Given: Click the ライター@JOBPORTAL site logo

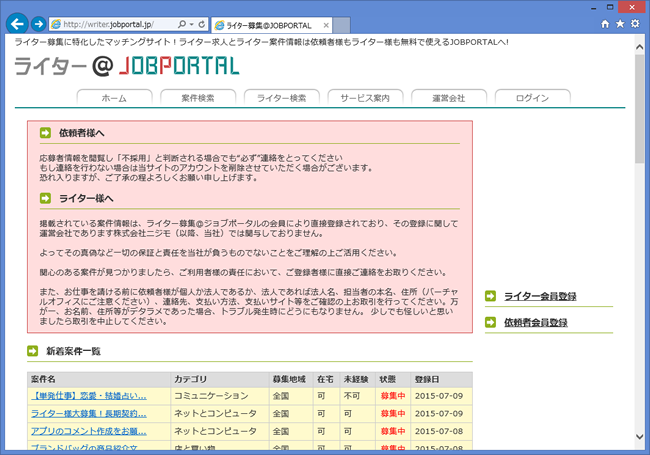Looking at the screenshot, I should coord(127,66).
